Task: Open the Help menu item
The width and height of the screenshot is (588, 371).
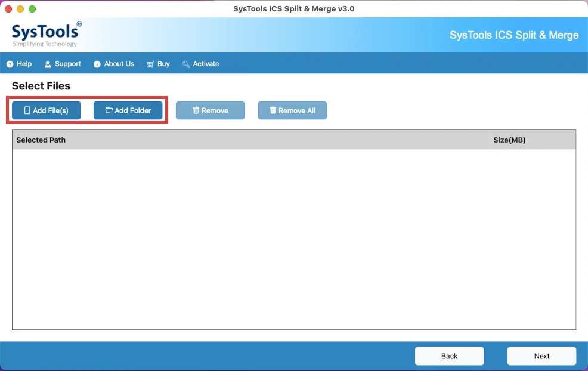Action: pyautogui.click(x=19, y=64)
